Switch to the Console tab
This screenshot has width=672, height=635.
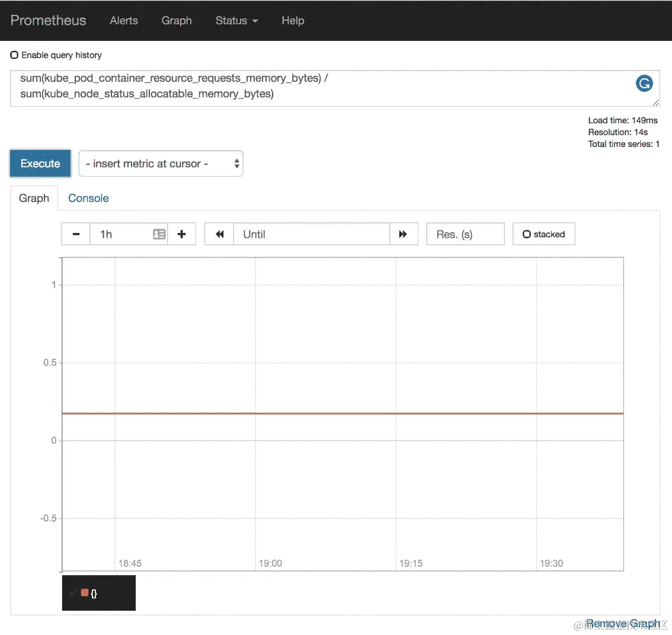click(88, 198)
